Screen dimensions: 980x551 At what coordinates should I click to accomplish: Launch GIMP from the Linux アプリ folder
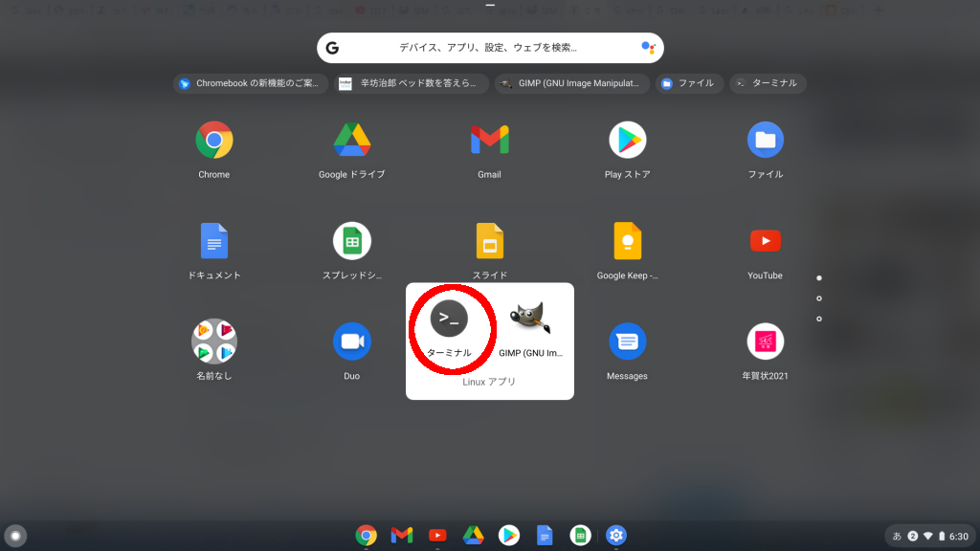point(530,318)
